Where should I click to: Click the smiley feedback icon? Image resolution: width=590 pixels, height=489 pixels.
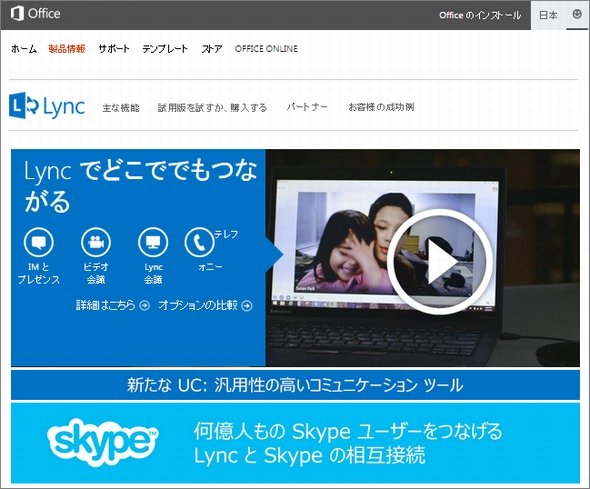(577, 14)
